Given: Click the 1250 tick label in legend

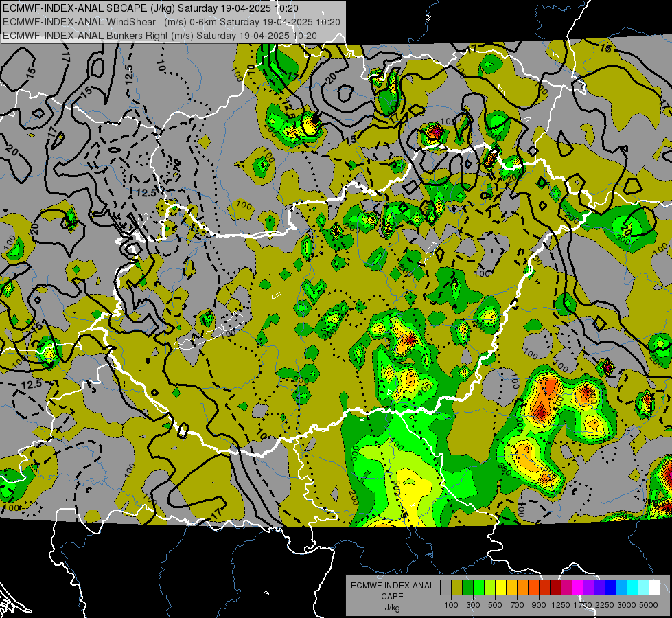Looking at the screenshot, I should point(561,605).
